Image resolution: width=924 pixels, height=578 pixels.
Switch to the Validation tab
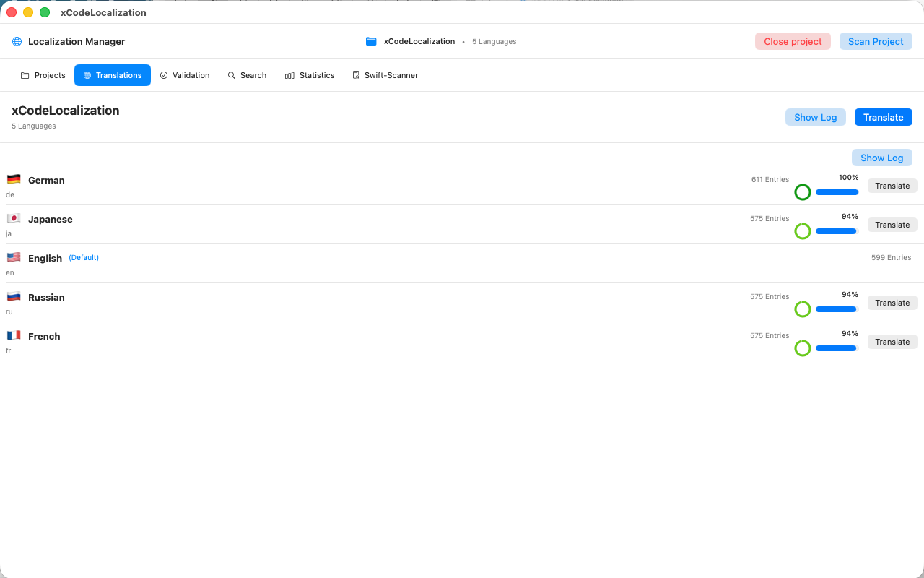(x=185, y=74)
